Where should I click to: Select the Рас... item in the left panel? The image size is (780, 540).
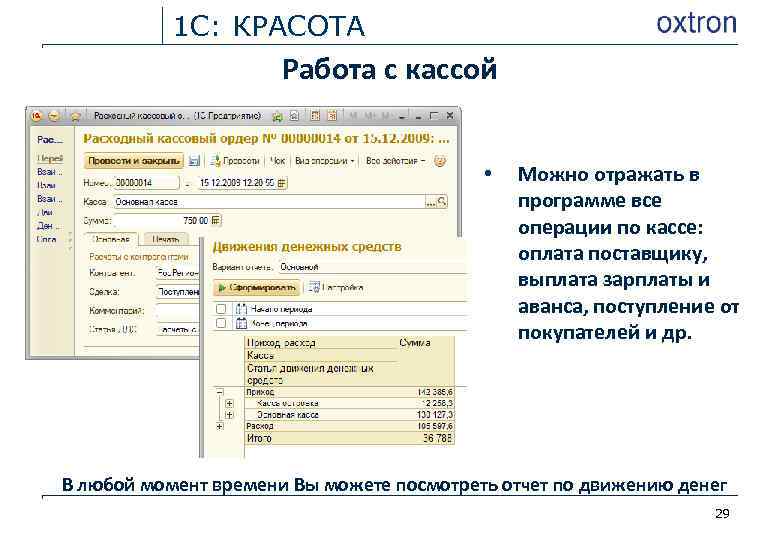(50, 140)
